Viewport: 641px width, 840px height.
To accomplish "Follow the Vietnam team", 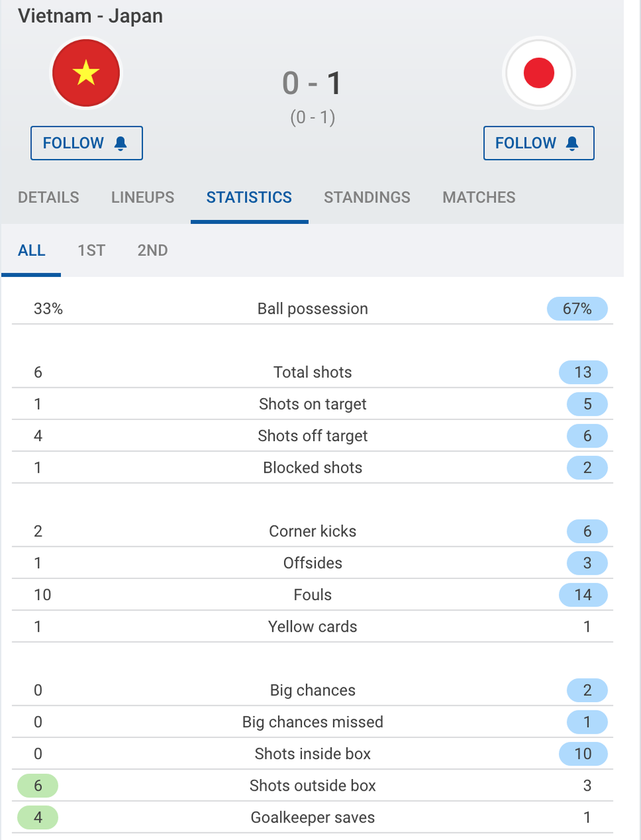I will click(87, 143).
